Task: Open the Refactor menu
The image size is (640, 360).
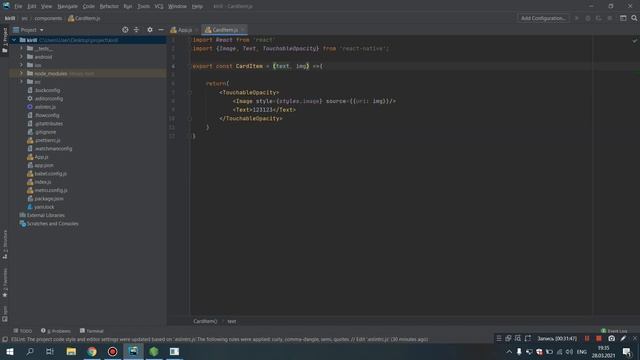Action: pos(109,6)
